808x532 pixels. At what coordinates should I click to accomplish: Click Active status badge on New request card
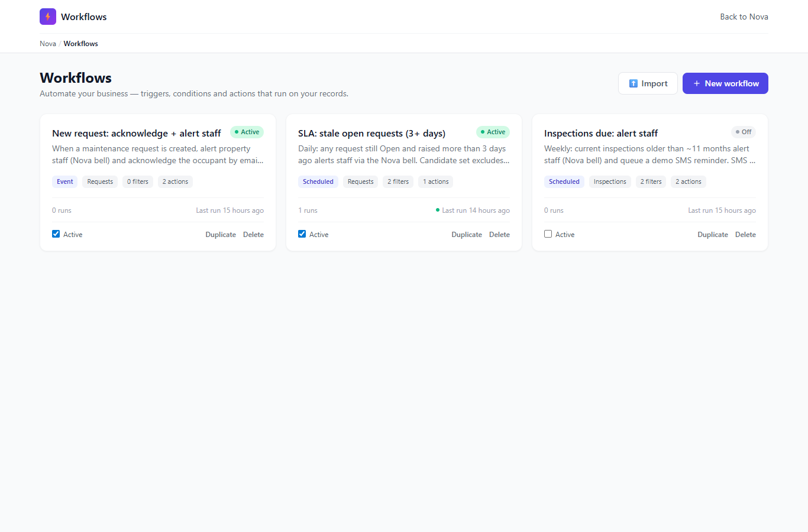[x=247, y=132]
